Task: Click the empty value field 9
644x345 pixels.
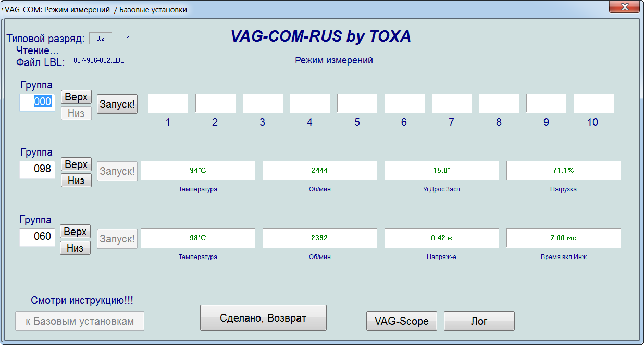Action: [546, 104]
